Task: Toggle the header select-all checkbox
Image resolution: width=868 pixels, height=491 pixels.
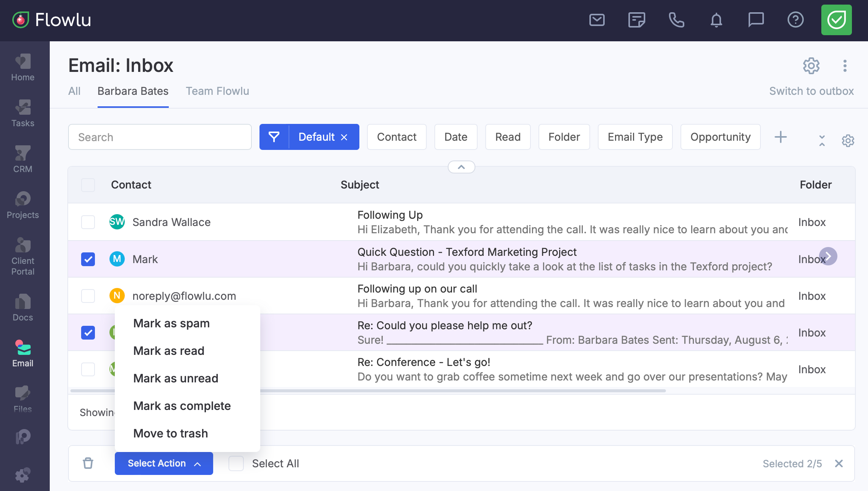Action: click(x=88, y=185)
